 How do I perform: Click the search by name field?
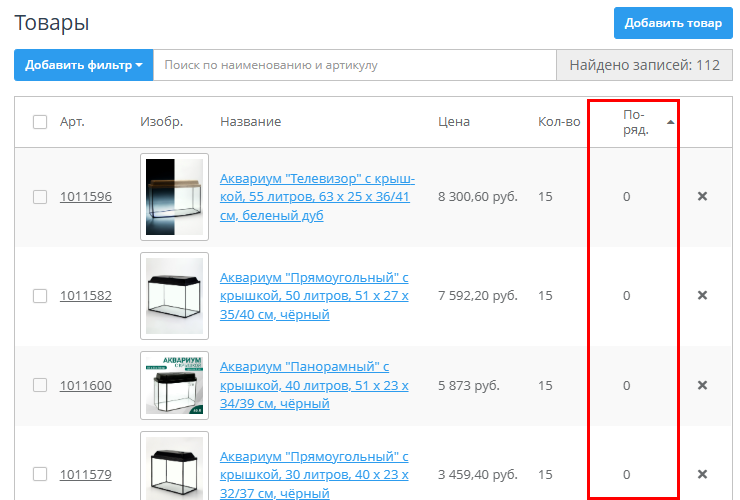click(x=354, y=65)
